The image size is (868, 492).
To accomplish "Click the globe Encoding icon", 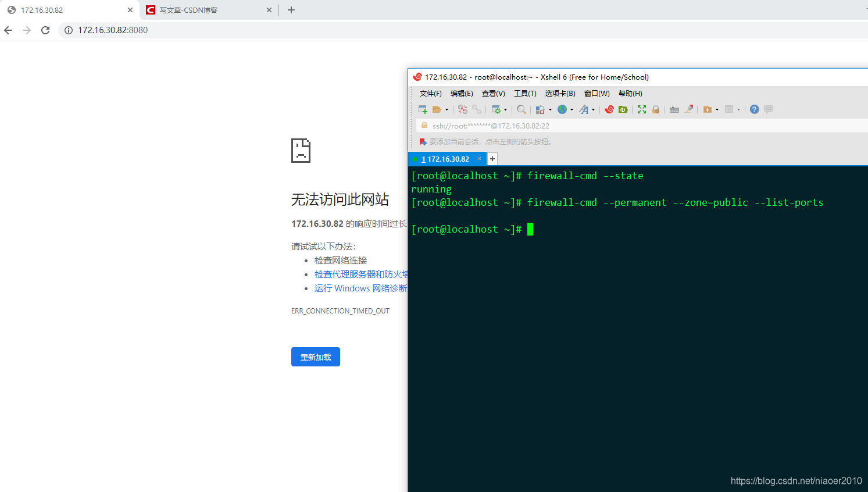I will click(562, 109).
